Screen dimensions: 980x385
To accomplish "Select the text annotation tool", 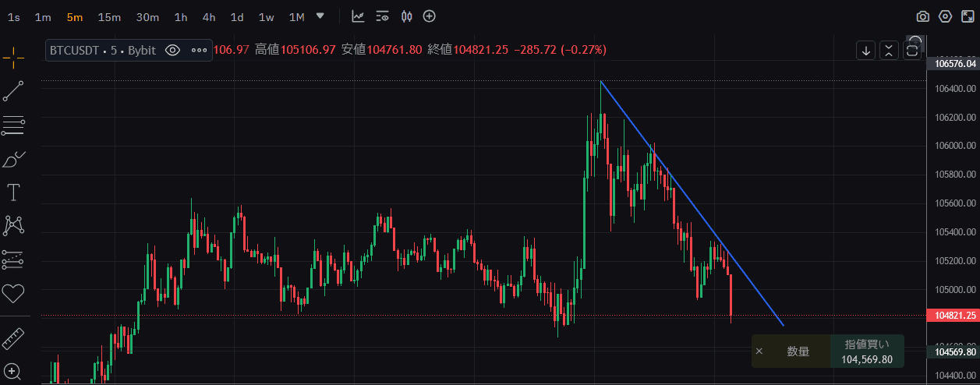I will 13,191.
